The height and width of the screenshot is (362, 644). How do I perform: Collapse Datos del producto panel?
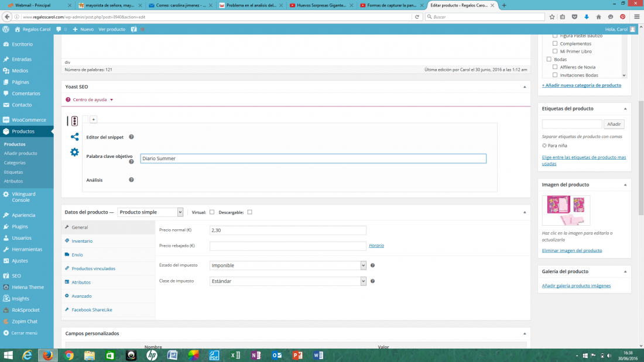click(x=525, y=212)
